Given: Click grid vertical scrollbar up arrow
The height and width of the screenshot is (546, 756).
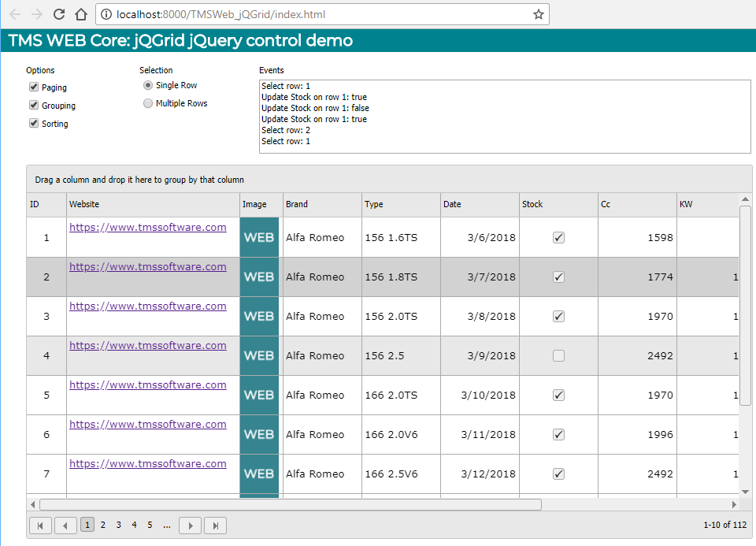Looking at the screenshot, I should tap(746, 199).
